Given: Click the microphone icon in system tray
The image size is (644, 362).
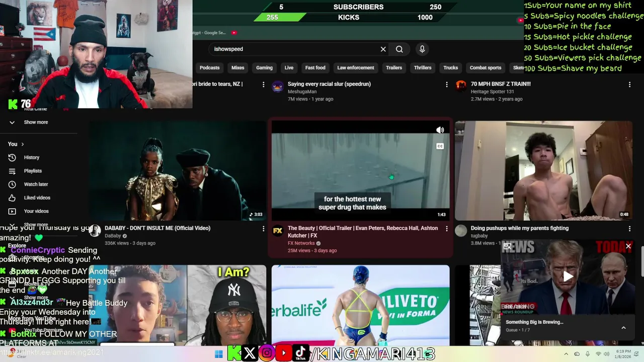Looking at the screenshot, I should tap(588, 354).
